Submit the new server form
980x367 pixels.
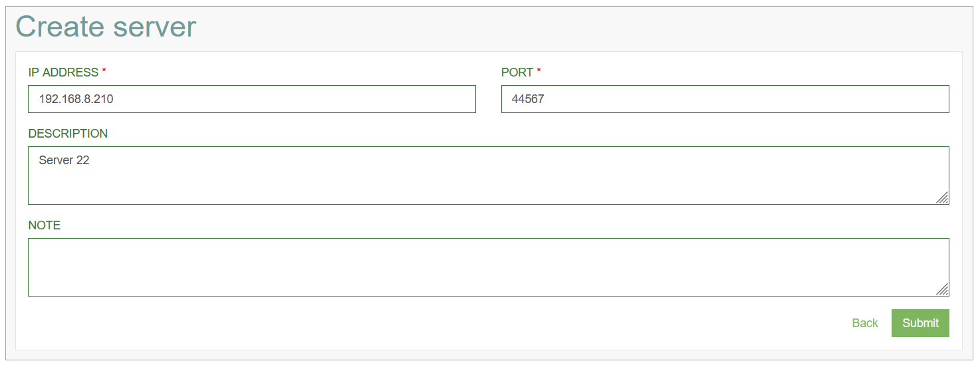click(920, 323)
